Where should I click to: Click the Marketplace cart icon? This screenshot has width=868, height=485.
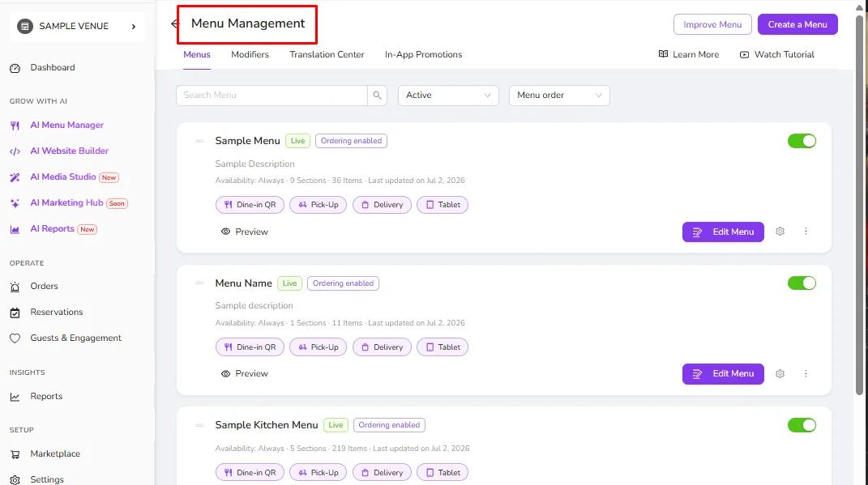(15, 454)
